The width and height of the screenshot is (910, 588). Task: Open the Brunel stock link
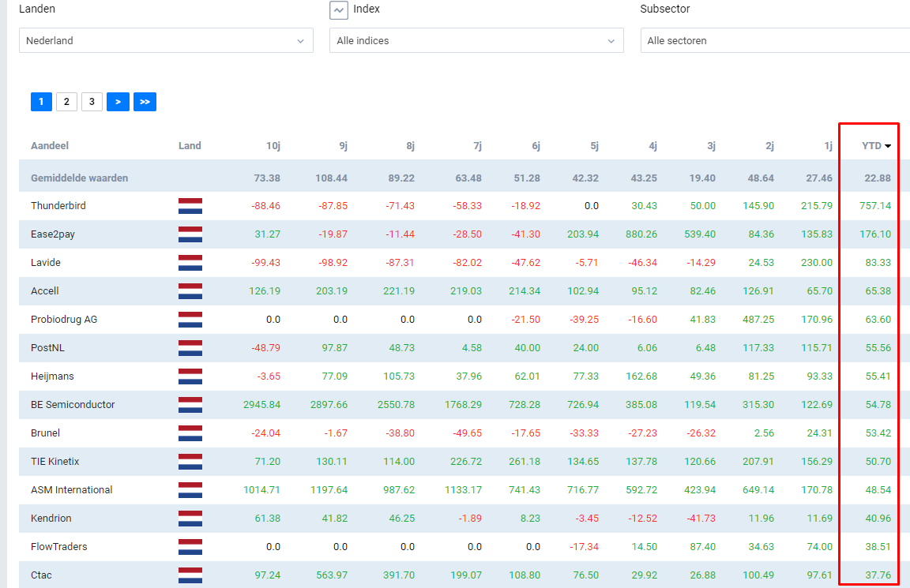[x=45, y=433]
